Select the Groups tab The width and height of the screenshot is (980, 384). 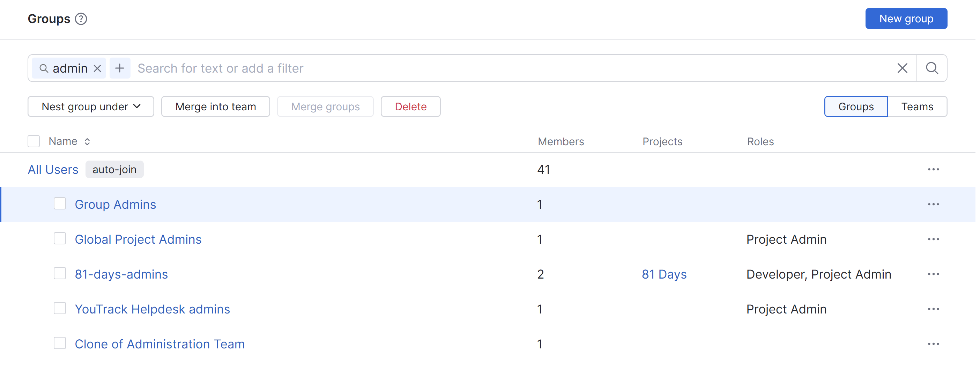coord(856,106)
